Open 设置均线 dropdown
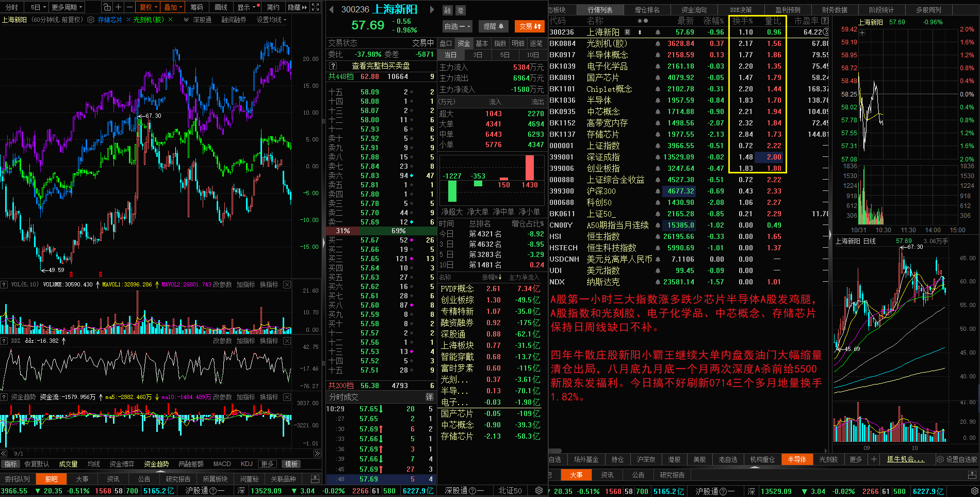 point(271,20)
